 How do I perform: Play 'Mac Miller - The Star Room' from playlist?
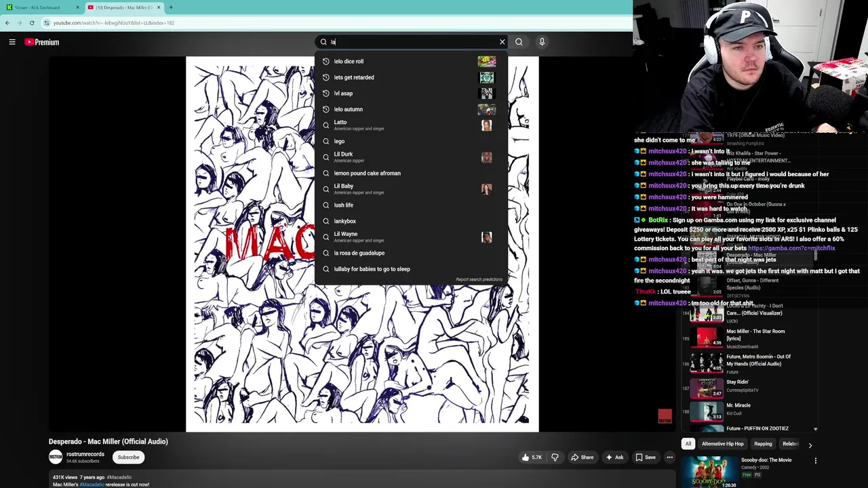point(749,338)
